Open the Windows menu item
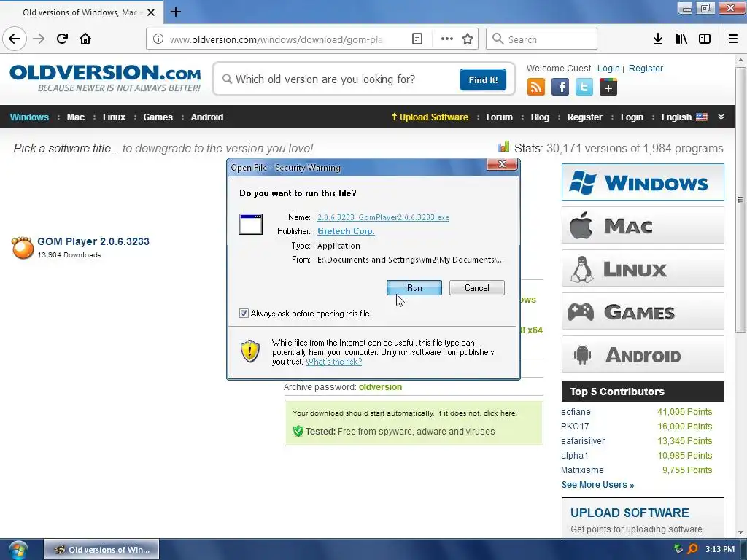This screenshot has width=747, height=560. [29, 117]
